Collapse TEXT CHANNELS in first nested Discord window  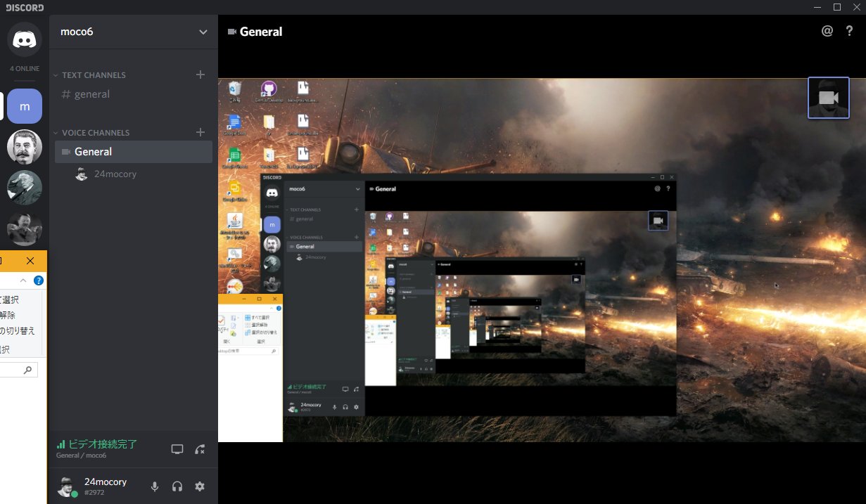coord(305,209)
